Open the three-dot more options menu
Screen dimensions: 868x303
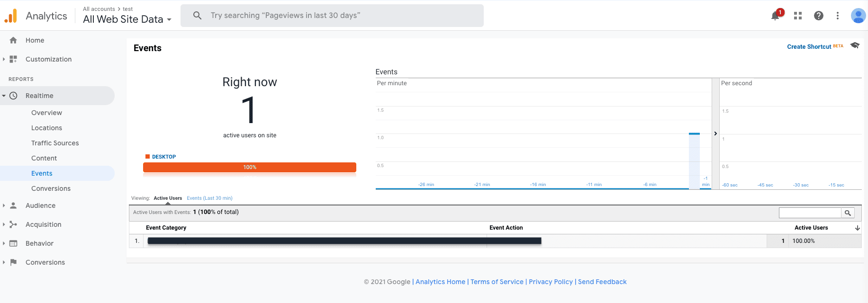pos(838,16)
